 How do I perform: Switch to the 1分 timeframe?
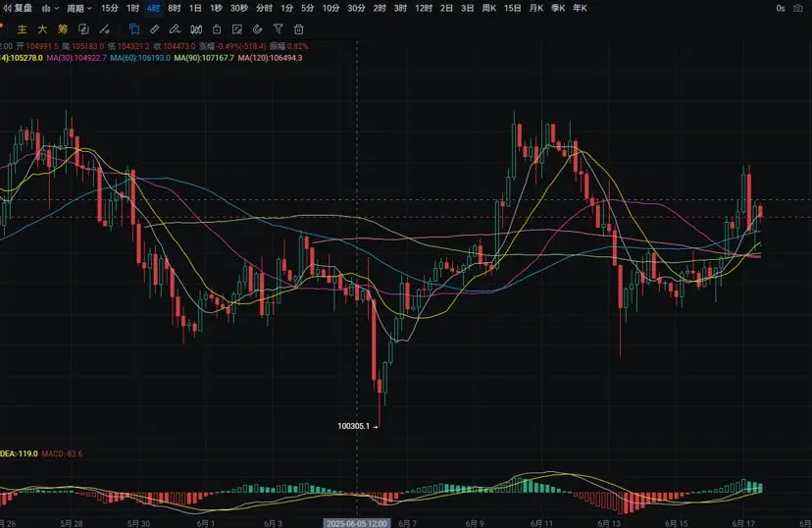coord(286,8)
